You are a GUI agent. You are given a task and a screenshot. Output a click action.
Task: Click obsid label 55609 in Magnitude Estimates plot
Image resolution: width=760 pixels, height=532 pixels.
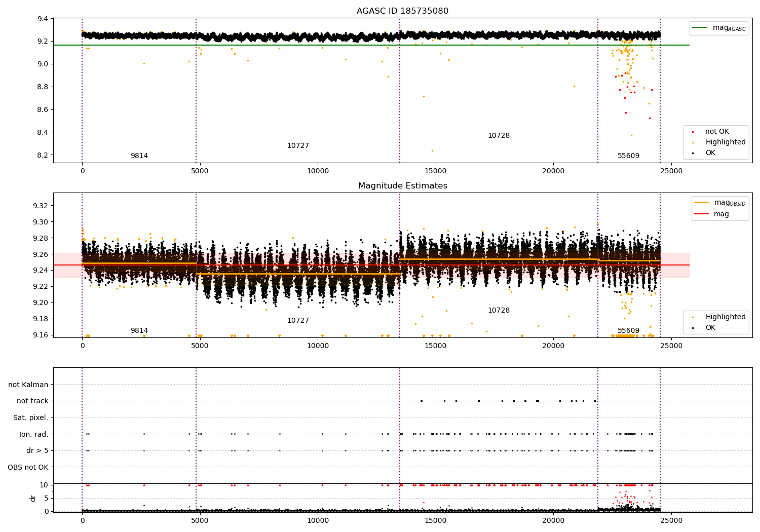(x=628, y=331)
